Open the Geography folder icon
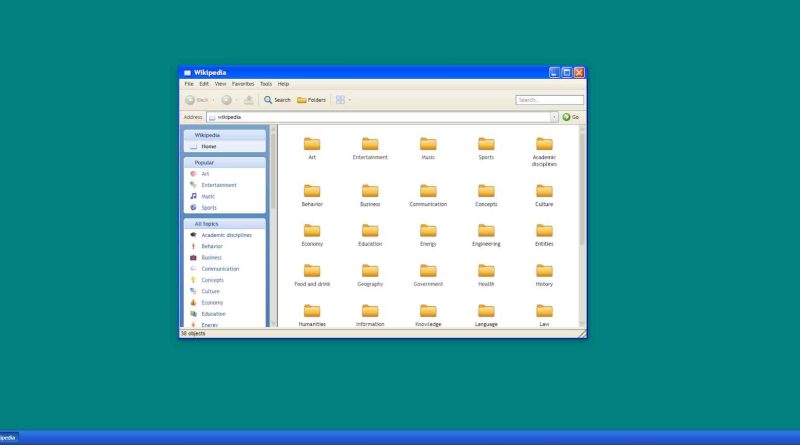Image resolution: width=800 pixels, height=445 pixels. click(x=370, y=271)
